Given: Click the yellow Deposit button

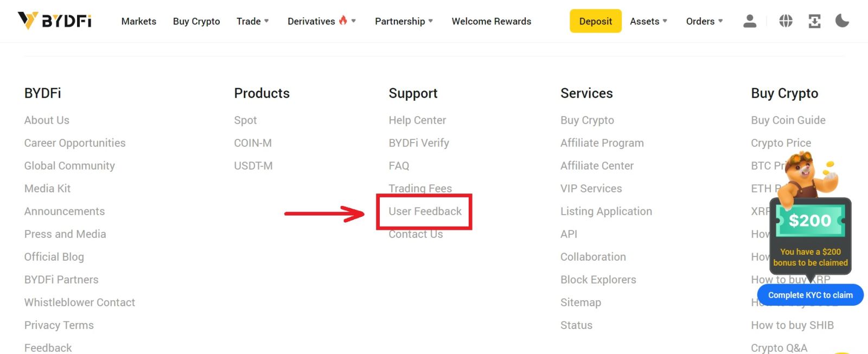Looking at the screenshot, I should click(x=595, y=21).
